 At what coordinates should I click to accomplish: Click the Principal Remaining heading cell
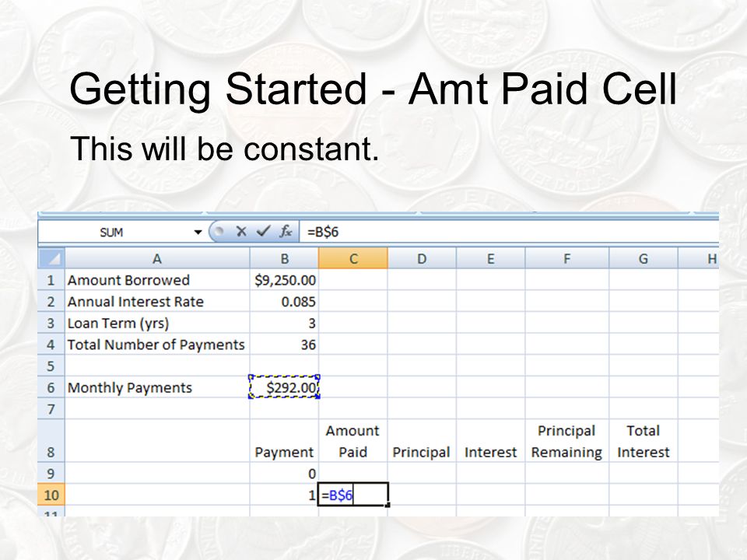coord(567,441)
